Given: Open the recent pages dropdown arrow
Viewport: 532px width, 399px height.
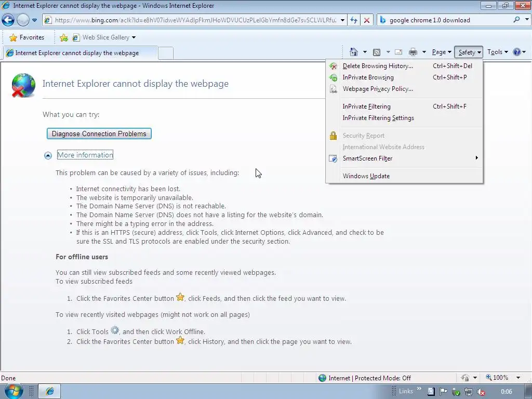Looking at the screenshot, I should tap(35, 20).
